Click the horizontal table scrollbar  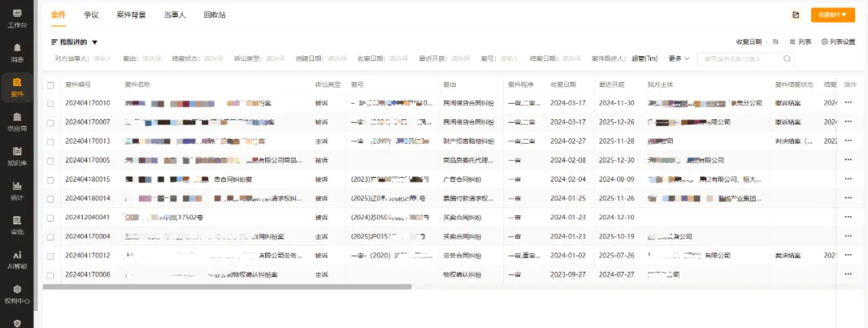227,287
